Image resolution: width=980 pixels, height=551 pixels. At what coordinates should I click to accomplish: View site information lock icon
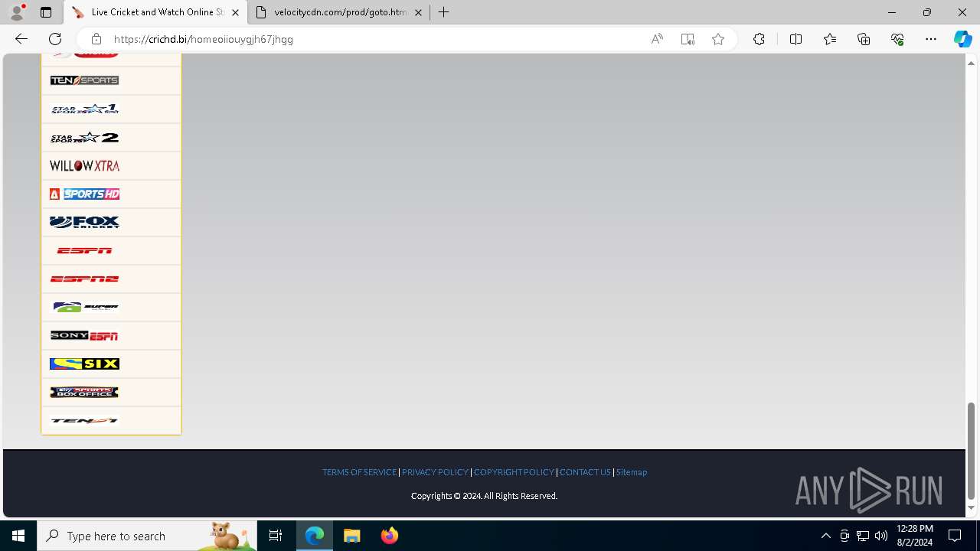96,39
